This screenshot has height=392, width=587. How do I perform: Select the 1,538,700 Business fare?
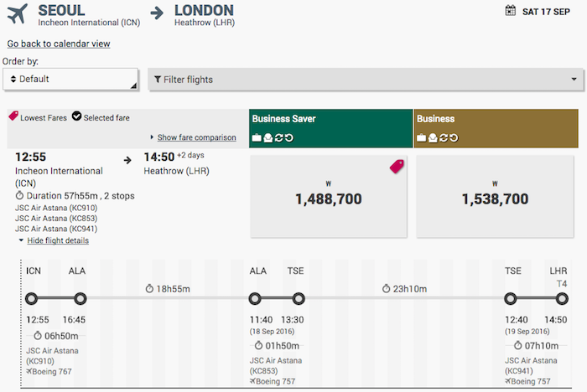pyautogui.click(x=495, y=196)
